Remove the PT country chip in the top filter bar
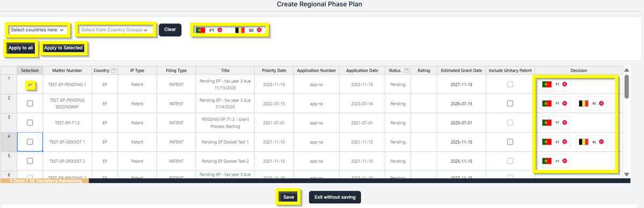Screen dimensions: 644x208 coord(219,30)
